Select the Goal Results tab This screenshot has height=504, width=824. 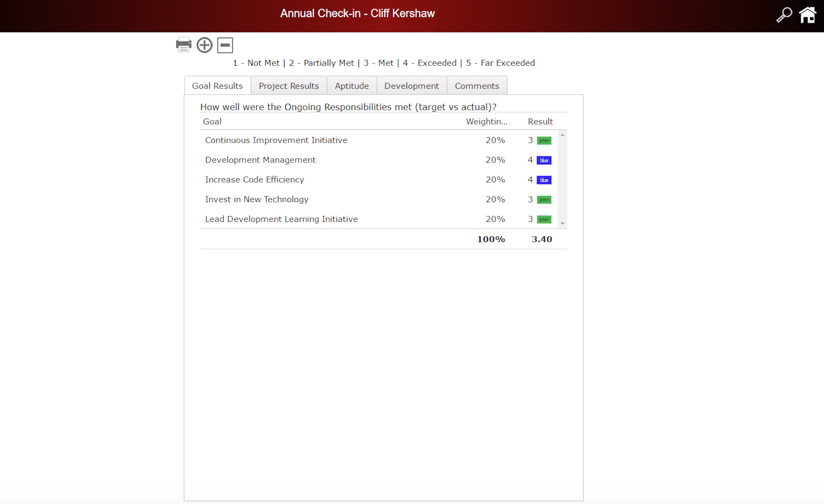(x=217, y=86)
